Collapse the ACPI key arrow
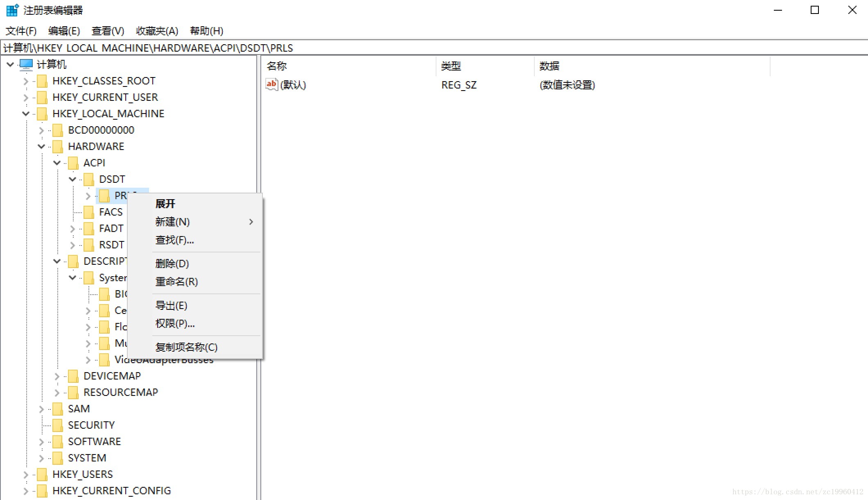 coord(57,163)
